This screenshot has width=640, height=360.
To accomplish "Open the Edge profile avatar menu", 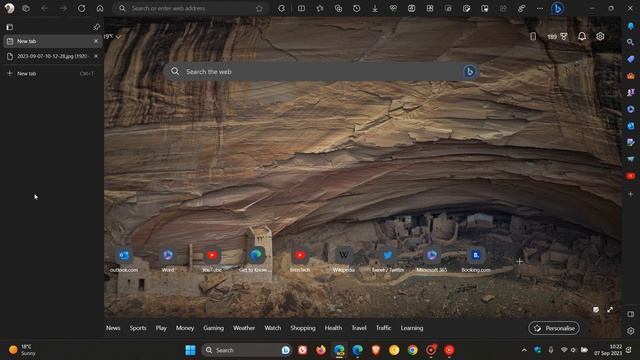I will pyautogui.click(x=9, y=8).
